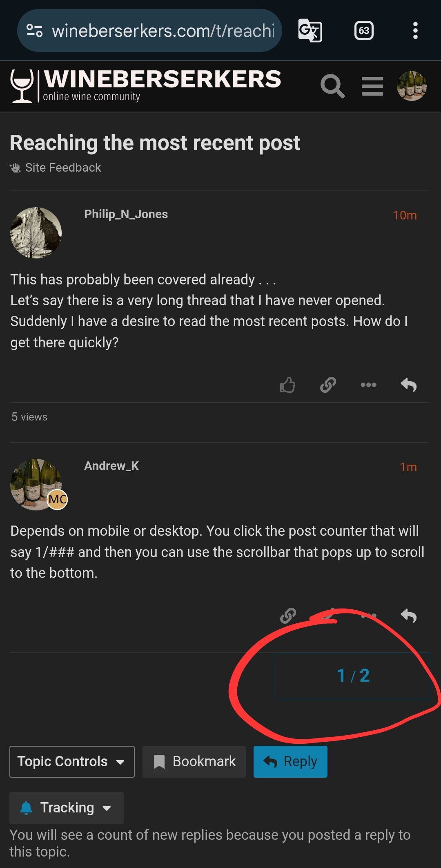The height and width of the screenshot is (868, 441).
Task: Open the forum search magnifier icon
Action: [332, 86]
